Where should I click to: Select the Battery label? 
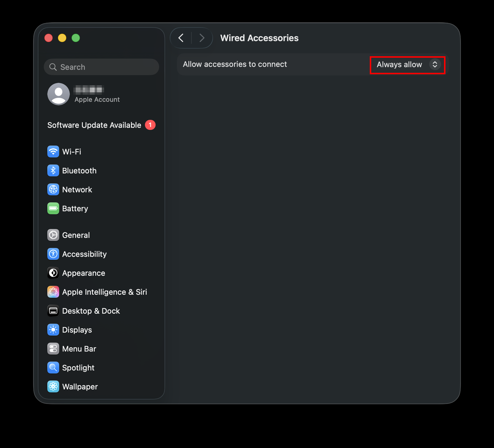(75, 209)
